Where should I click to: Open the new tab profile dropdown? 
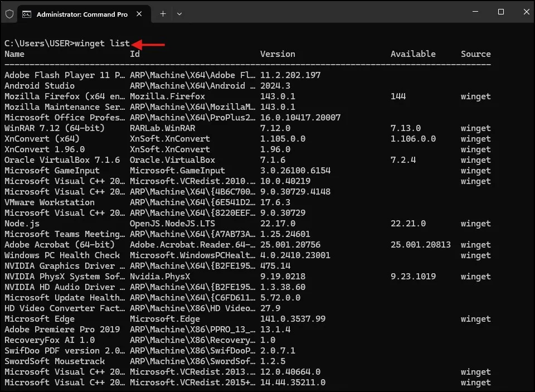tap(179, 14)
